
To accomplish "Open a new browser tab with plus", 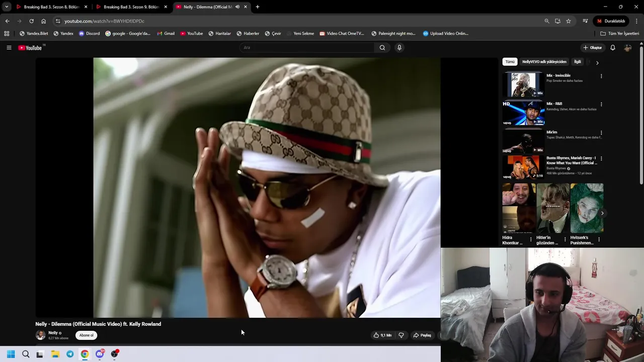I will click(x=258, y=7).
